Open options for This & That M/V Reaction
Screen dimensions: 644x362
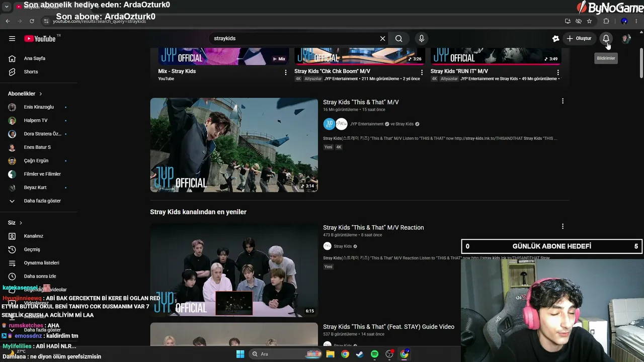[x=562, y=226]
